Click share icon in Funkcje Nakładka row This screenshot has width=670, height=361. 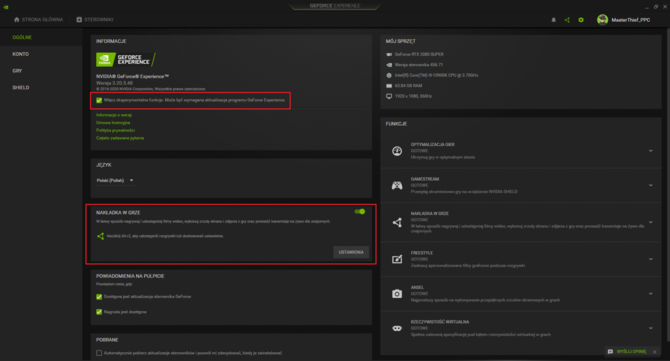[397, 222]
